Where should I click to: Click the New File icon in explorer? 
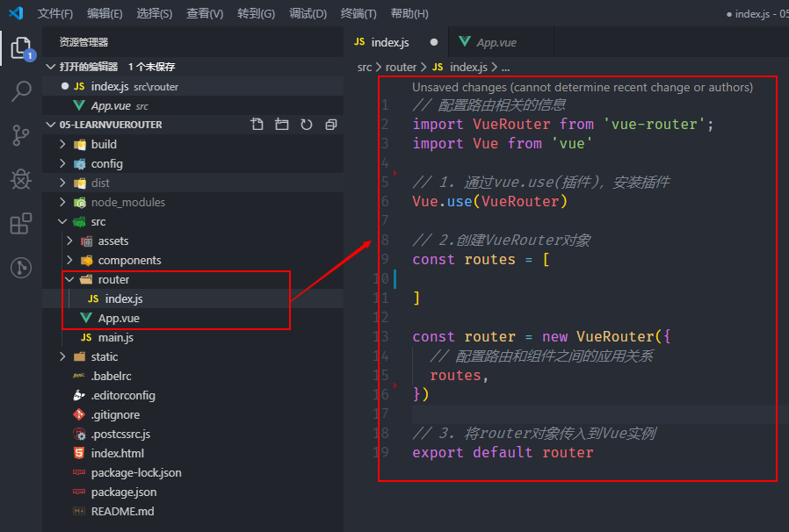(257, 124)
